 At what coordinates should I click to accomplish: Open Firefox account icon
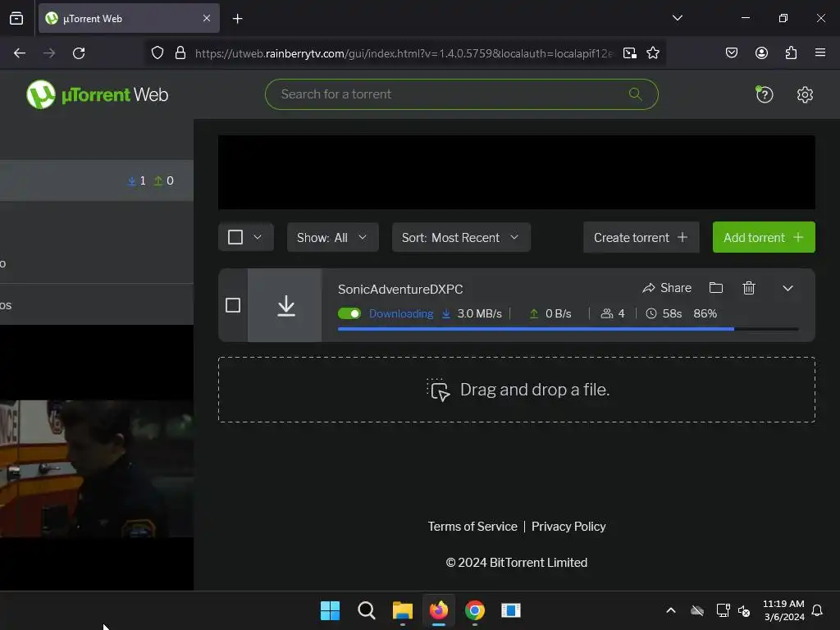click(761, 53)
